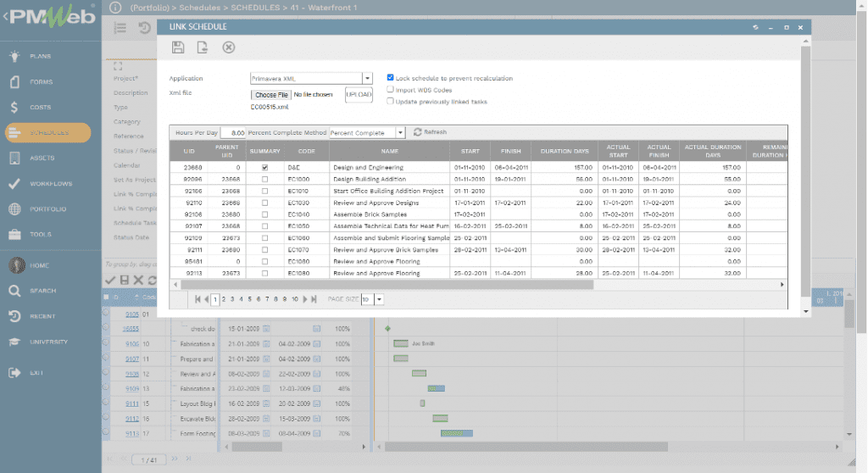Click the EC00515.xml file name text

coord(270,107)
